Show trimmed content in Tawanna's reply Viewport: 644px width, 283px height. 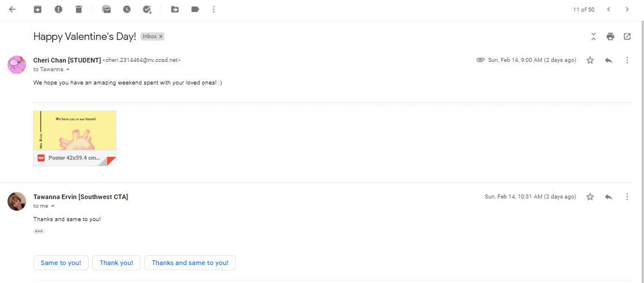39,231
